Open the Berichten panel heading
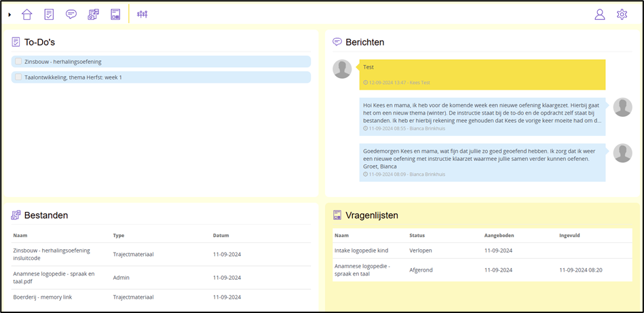 [x=364, y=42]
